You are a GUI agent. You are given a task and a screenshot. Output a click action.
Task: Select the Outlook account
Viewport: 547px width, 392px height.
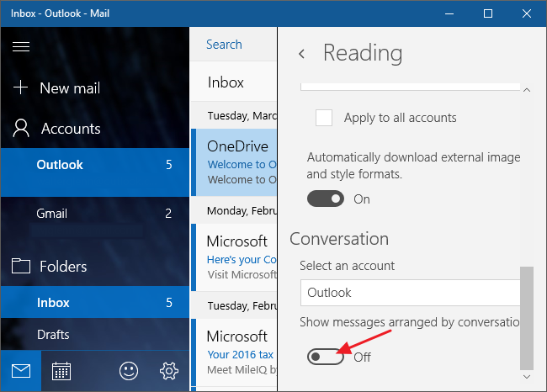point(95,172)
